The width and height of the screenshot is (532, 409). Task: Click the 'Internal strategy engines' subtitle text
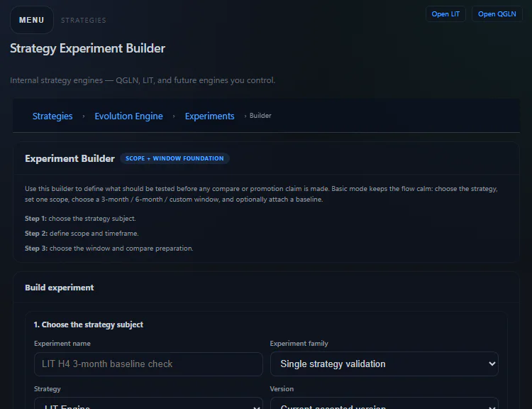(143, 80)
